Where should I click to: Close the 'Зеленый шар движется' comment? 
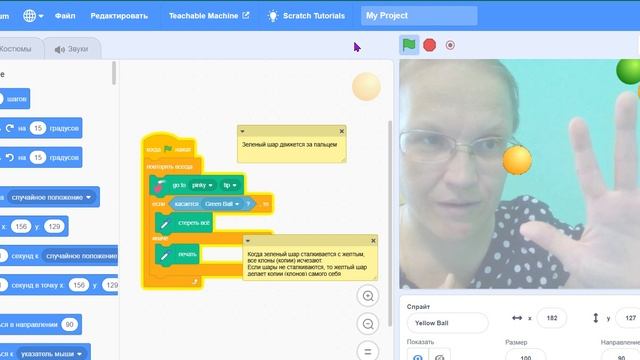342,131
